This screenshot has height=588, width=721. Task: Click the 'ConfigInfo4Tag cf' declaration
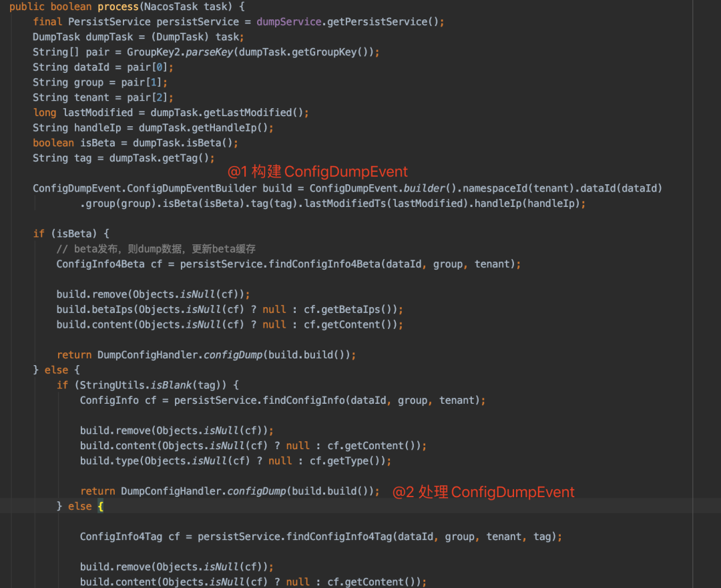(130, 537)
